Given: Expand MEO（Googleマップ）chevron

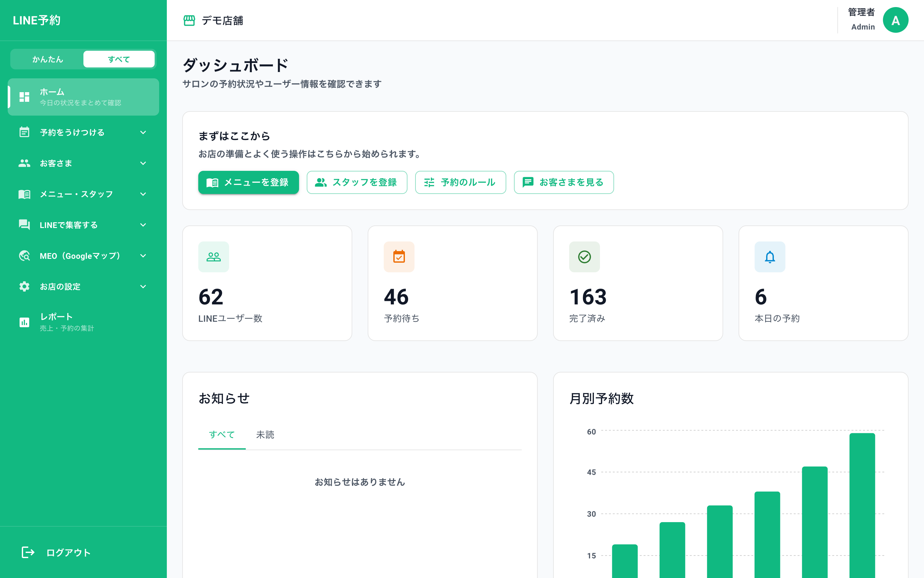Looking at the screenshot, I should (143, 256).
